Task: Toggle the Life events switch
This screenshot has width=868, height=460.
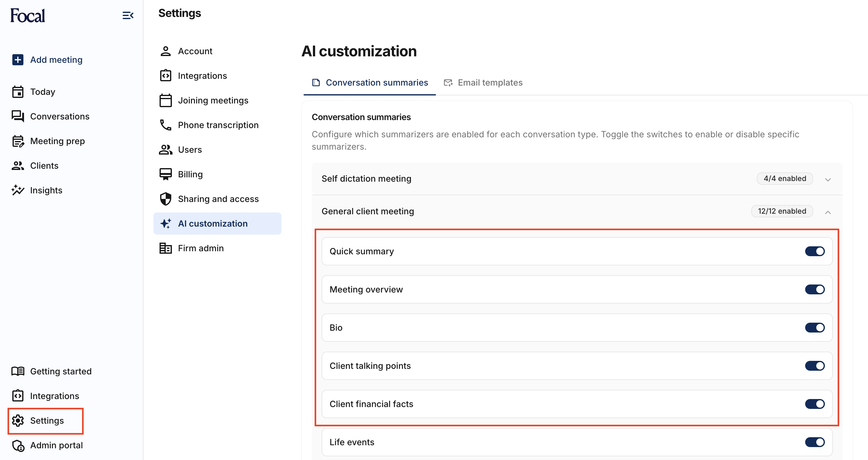Action: click(x=814, y=442)
